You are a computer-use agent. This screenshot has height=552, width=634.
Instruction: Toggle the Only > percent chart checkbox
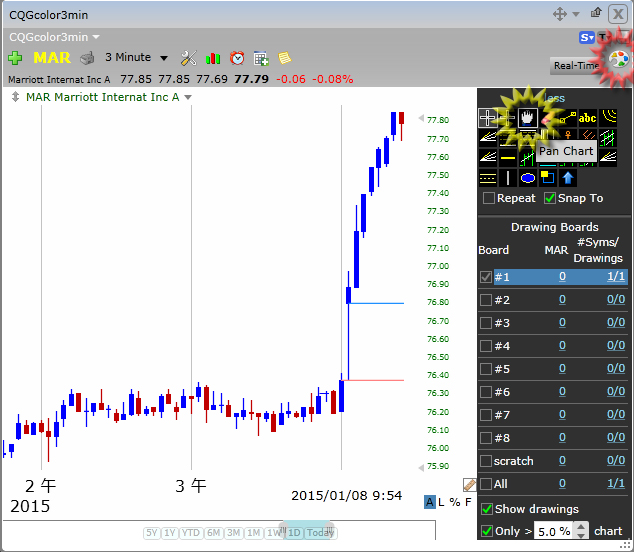pos(487,531)
